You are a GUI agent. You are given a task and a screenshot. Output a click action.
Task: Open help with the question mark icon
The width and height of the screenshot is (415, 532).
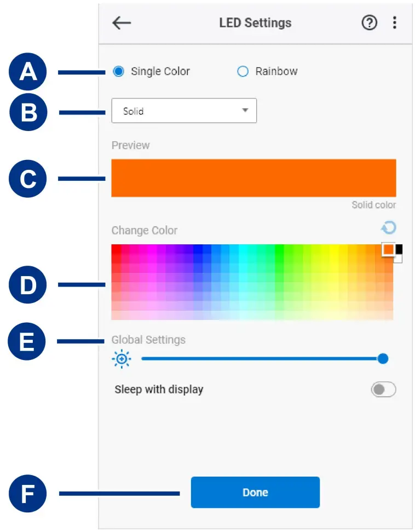pyautogui.click(x=370, y=22)
